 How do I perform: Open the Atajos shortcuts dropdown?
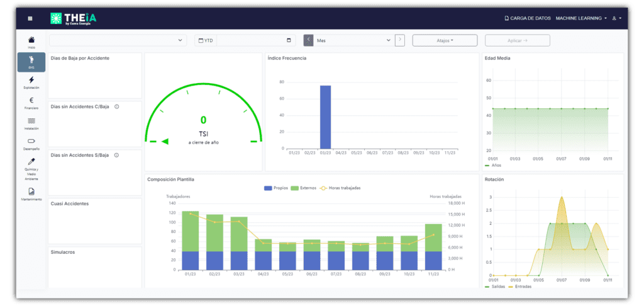pyautogui.click(x=445, y=40)
